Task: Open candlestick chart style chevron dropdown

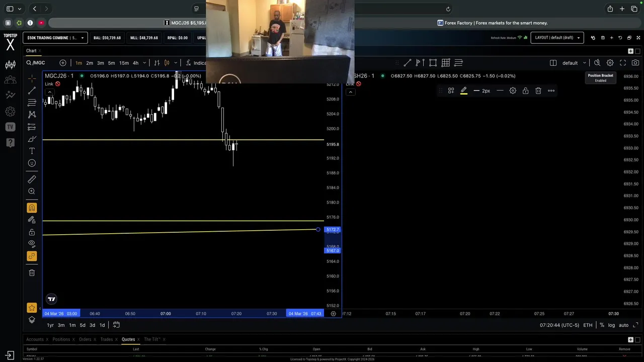Action: (176, 63)
